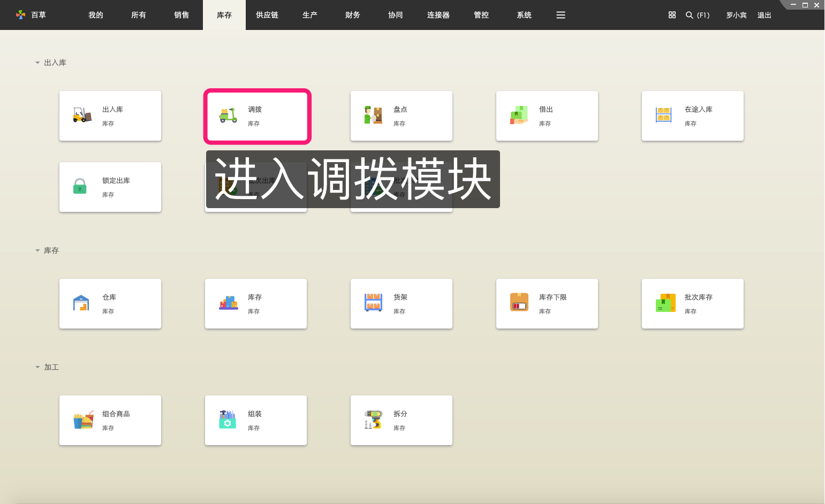Screen dimensions: 825x504
Task: Switch to the 系统 tab
Action: [x=524, y=15]
